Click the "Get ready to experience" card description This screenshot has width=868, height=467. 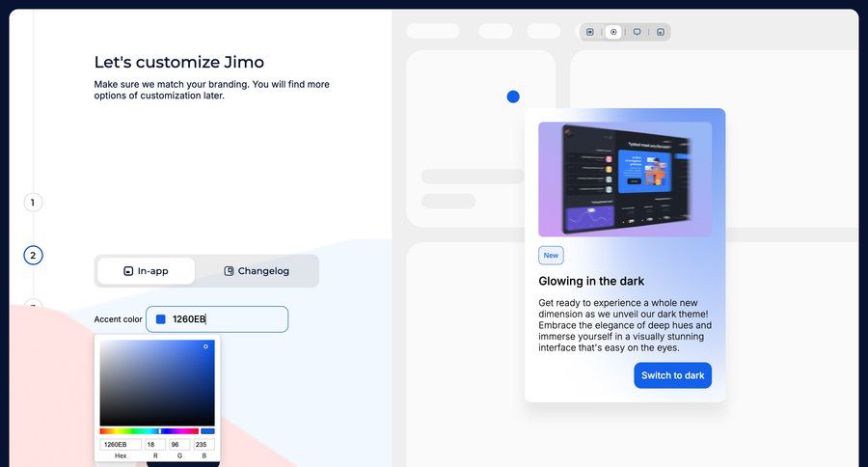coord(625,325)
